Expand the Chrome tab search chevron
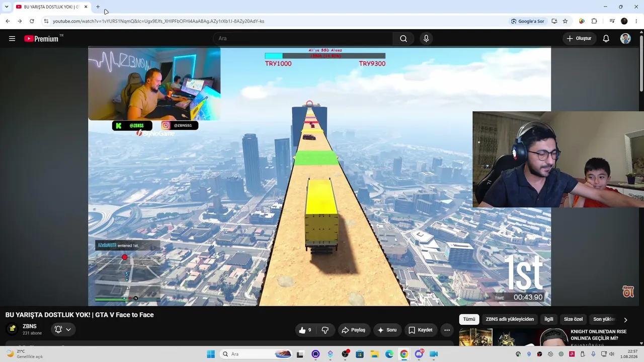The image size is (644, 362). (x=7, y=7)
